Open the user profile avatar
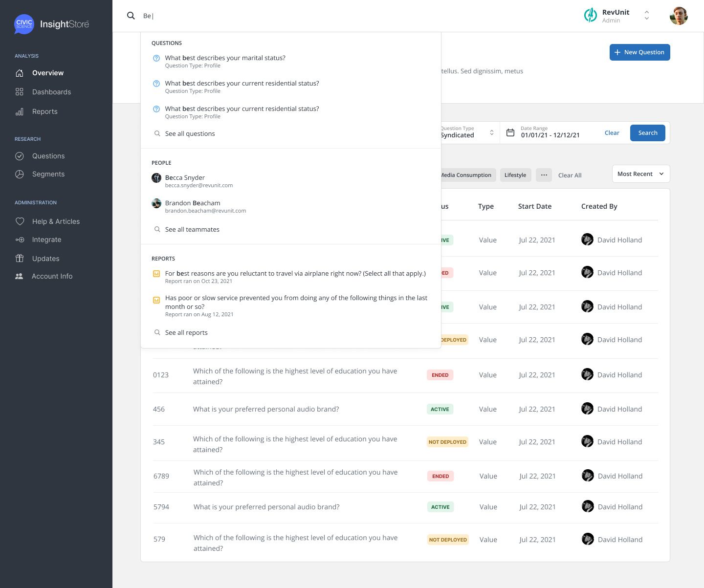Screen dimensions: 704x588 (679, 16)
